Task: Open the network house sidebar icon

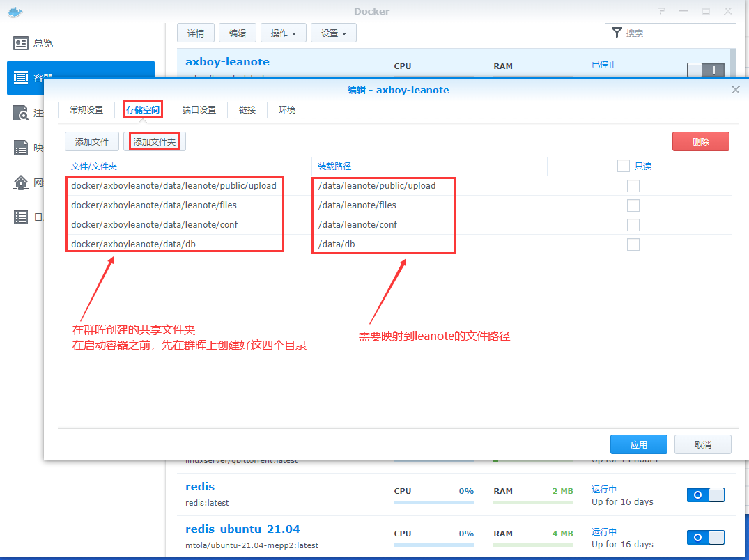Action: click(x=20, y=182)
